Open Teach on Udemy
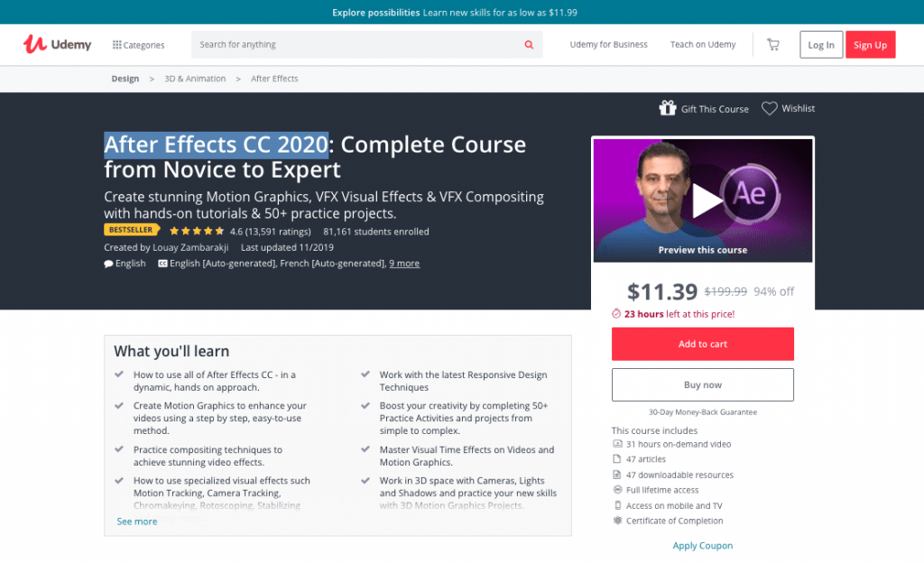This screenshot has width=924, height=563. [703, 44]
